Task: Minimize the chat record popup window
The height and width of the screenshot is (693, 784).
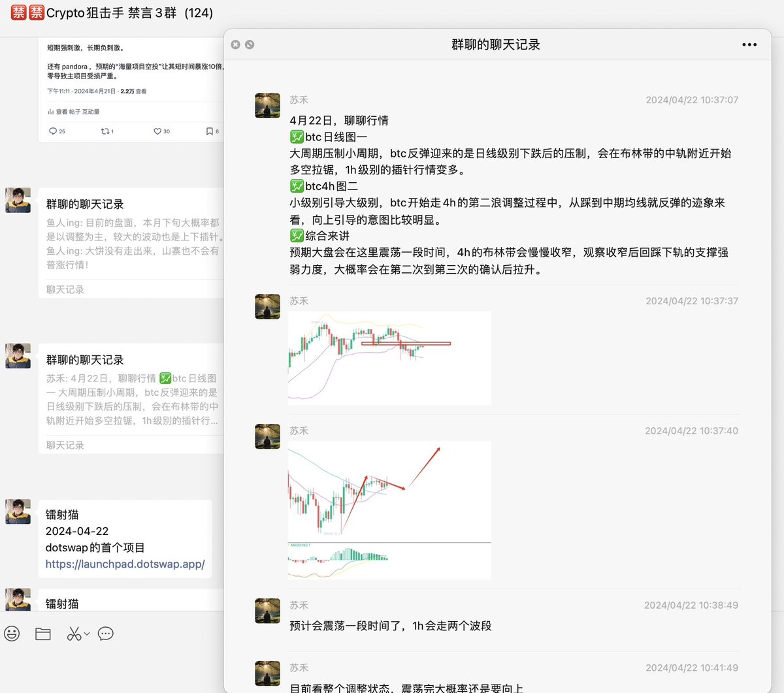Action: [x=250, y=44]
